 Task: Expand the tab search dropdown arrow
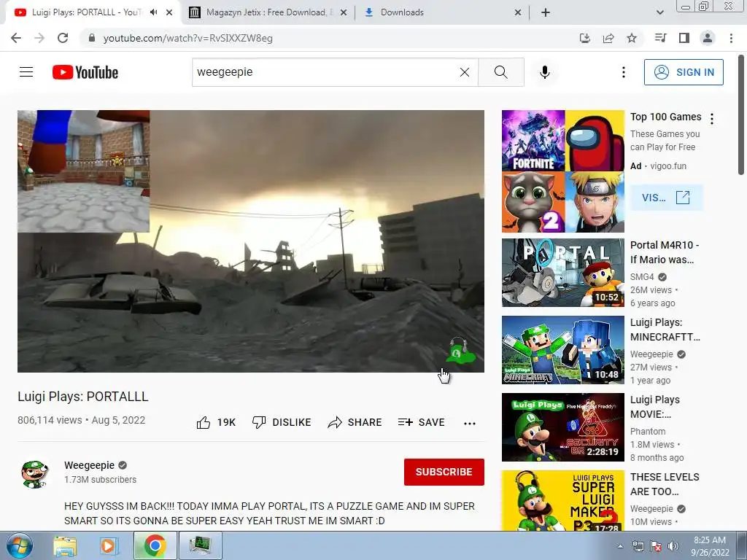tap(659, 12)
